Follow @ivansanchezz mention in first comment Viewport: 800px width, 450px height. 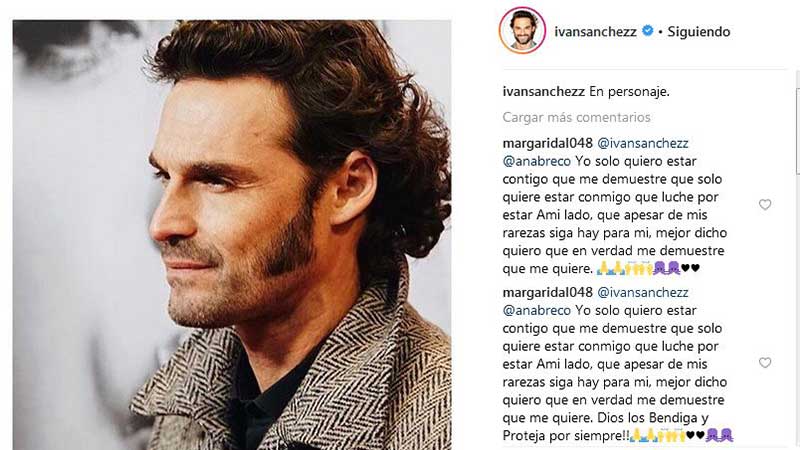[x=643, y=143]
